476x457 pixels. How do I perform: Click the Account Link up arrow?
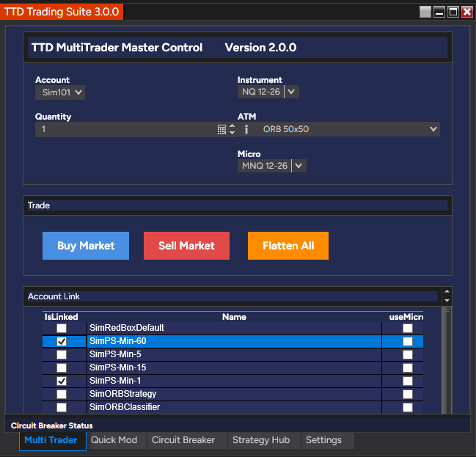click(x=447, y=291)
